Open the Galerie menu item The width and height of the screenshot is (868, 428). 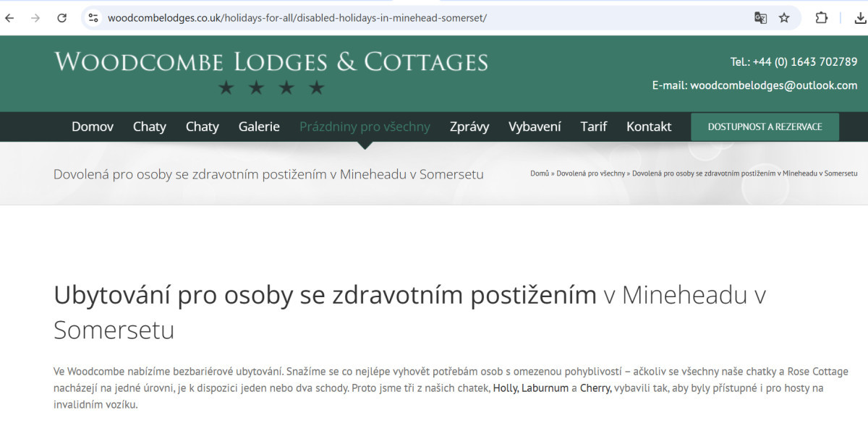pyautogui.click(x=259, y=127)
